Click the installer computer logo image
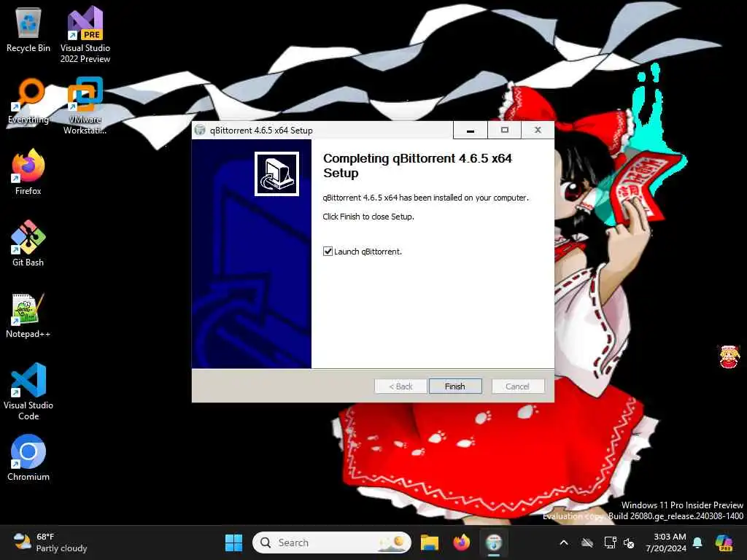The image size is (747, 560). (276, 174)
